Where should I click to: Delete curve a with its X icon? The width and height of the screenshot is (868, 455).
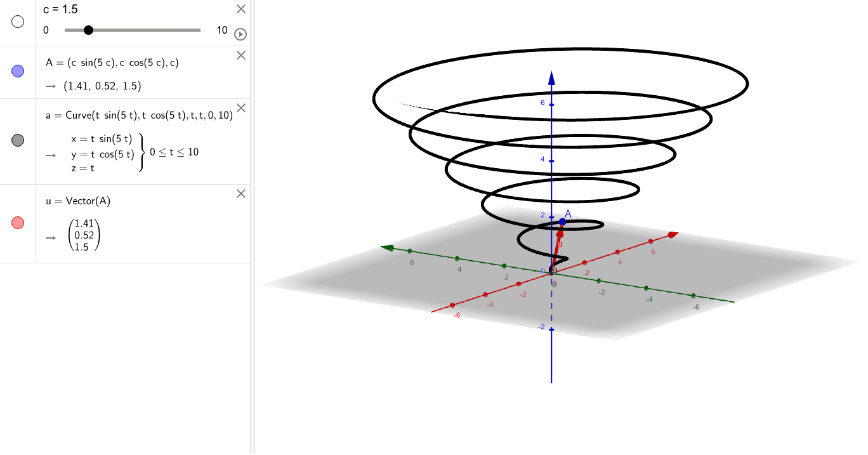pos(240,108)
